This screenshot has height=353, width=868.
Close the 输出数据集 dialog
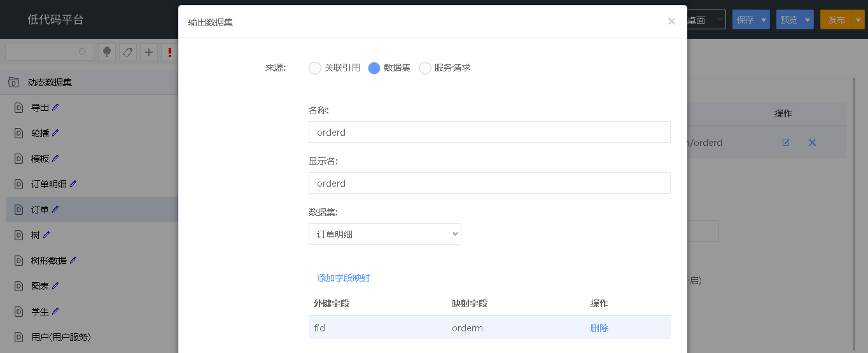[671, 22]
